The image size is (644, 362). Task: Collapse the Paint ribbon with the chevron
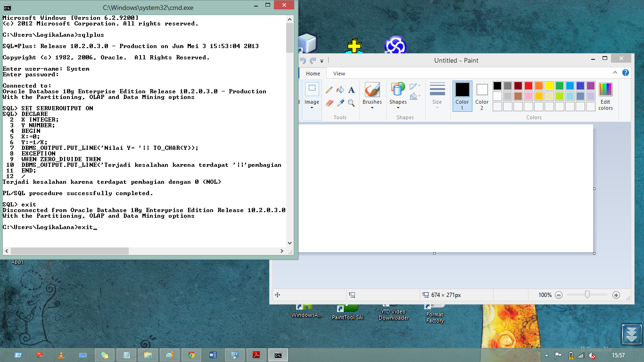point(615,73)
